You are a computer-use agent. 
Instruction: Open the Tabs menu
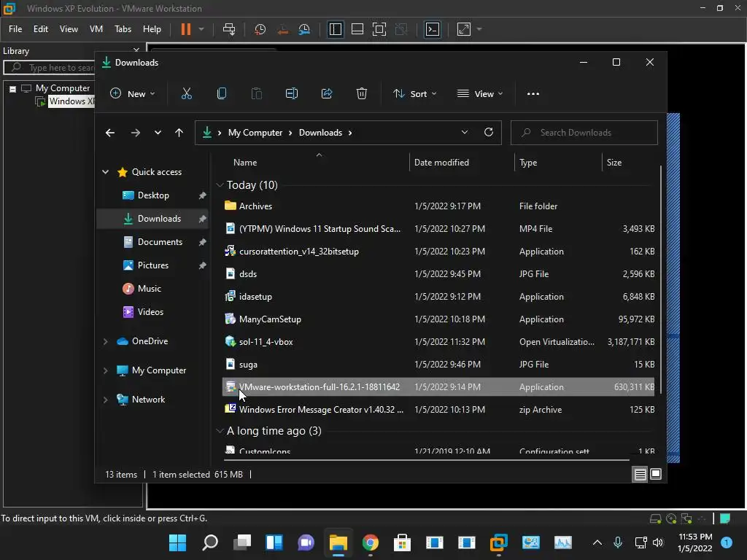pos(123,29)
